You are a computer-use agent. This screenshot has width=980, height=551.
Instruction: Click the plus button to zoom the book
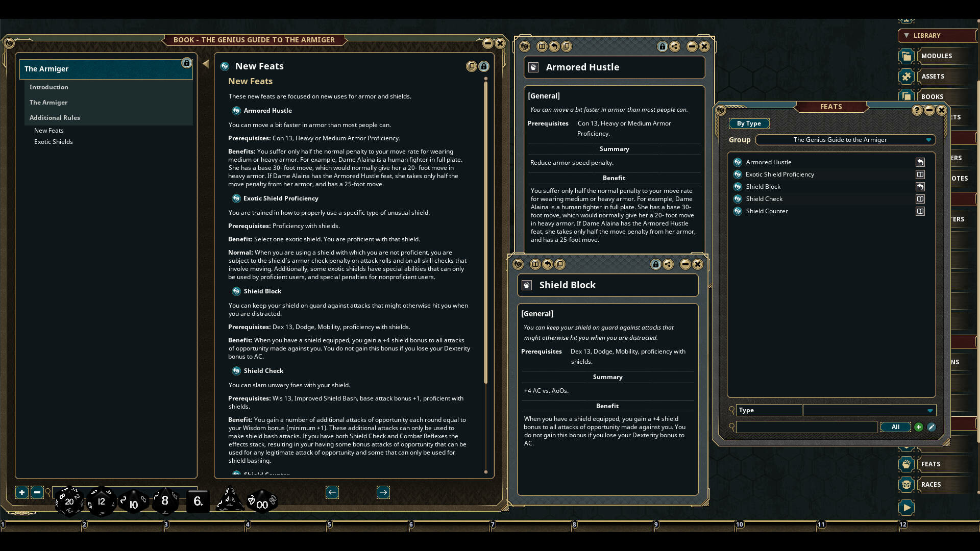coord(21,492)
